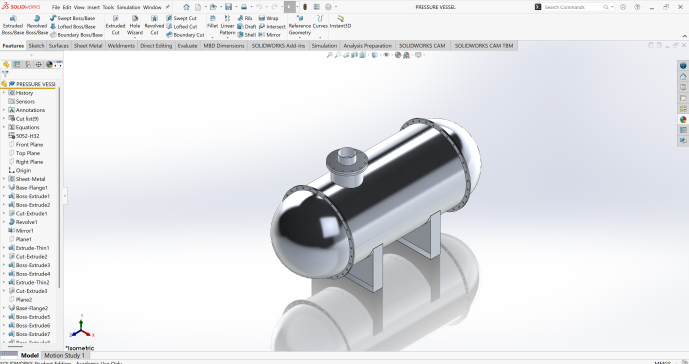
Task: Choose Boundary Cut
Action: [x=185, y=35]
